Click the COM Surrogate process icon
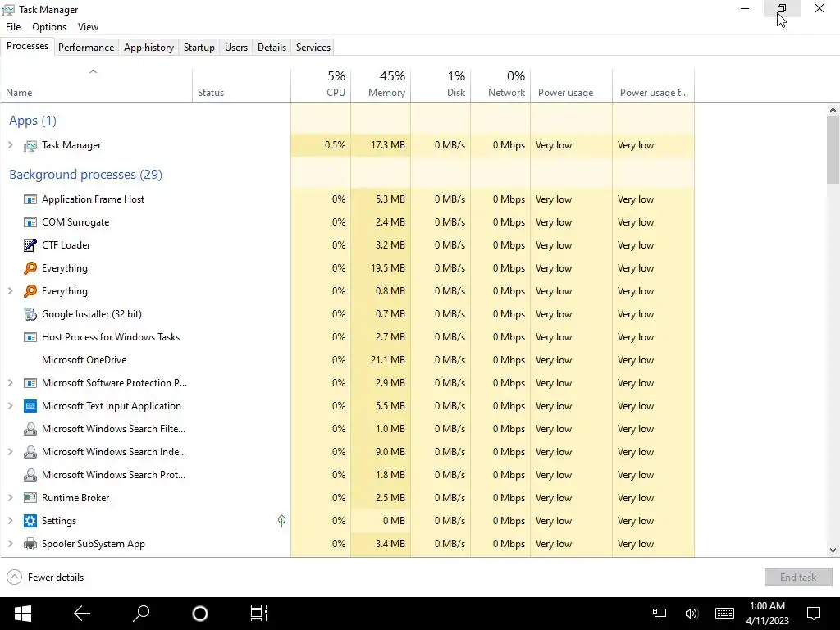The image size is (840, 630). point(30,222)
